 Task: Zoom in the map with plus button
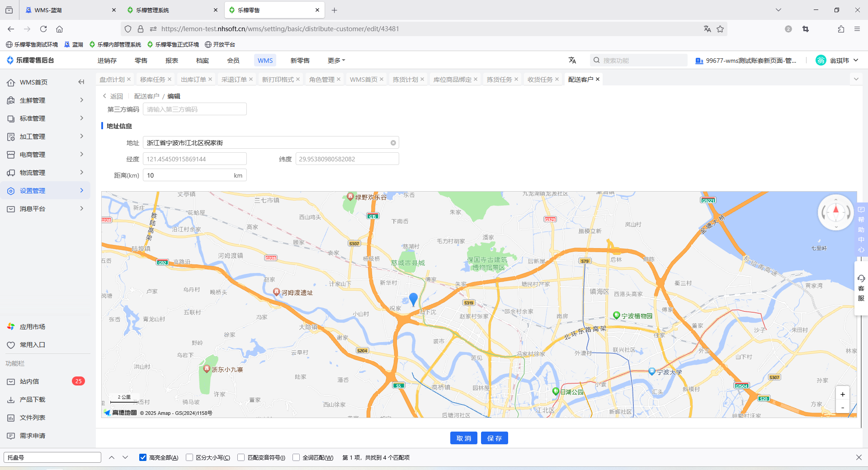(843, 395)
